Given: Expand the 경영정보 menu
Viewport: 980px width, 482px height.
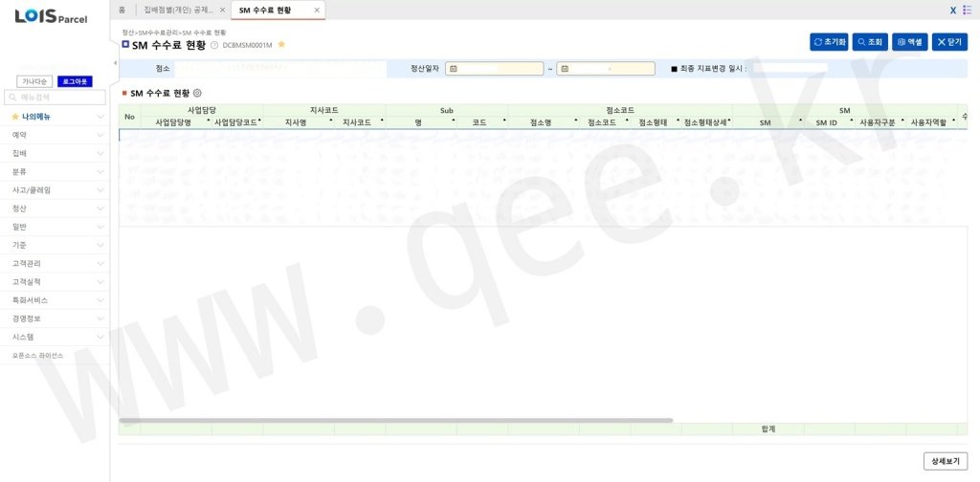Looking at the screenshot, I should (55, 318).
